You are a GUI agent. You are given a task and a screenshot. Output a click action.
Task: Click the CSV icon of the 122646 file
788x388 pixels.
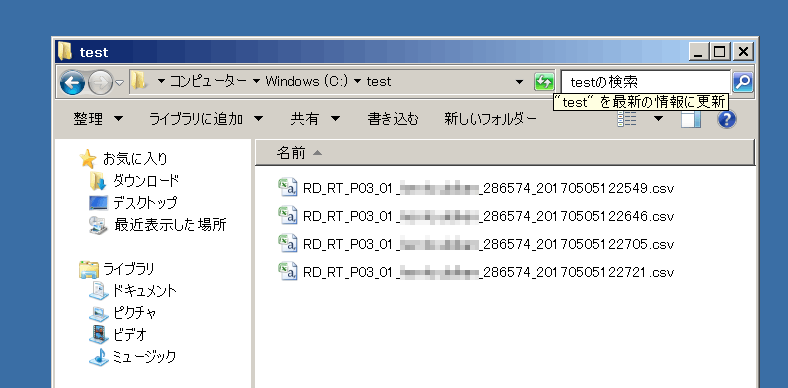point(287,216)
